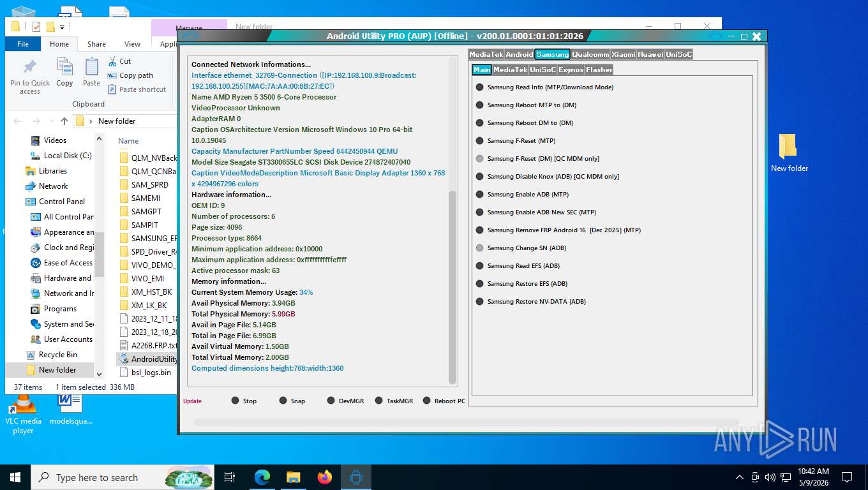Viewport: 868px width, 490px height.
Task: Select the XM_LK_BK folder
Action: click(x=149, y=306)
